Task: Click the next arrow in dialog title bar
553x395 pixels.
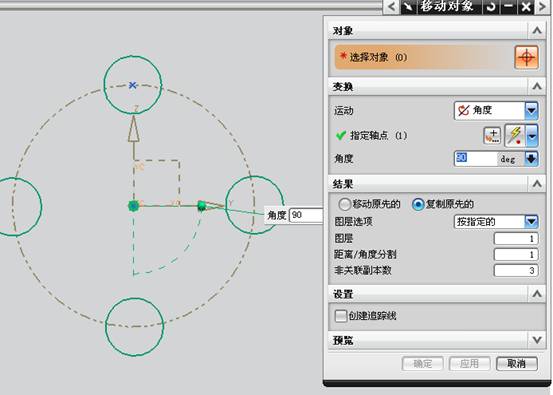Action: (543, 7)
